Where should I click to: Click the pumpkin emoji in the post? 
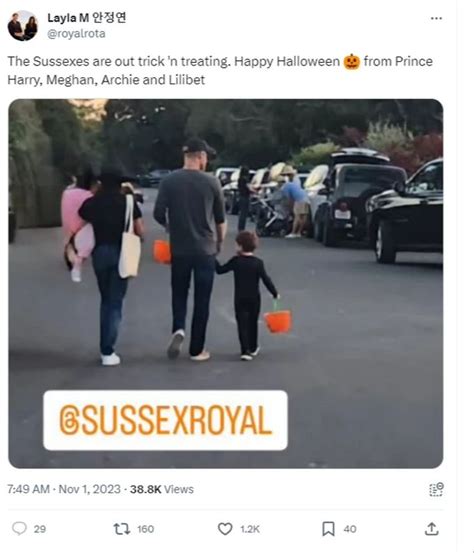352,61
